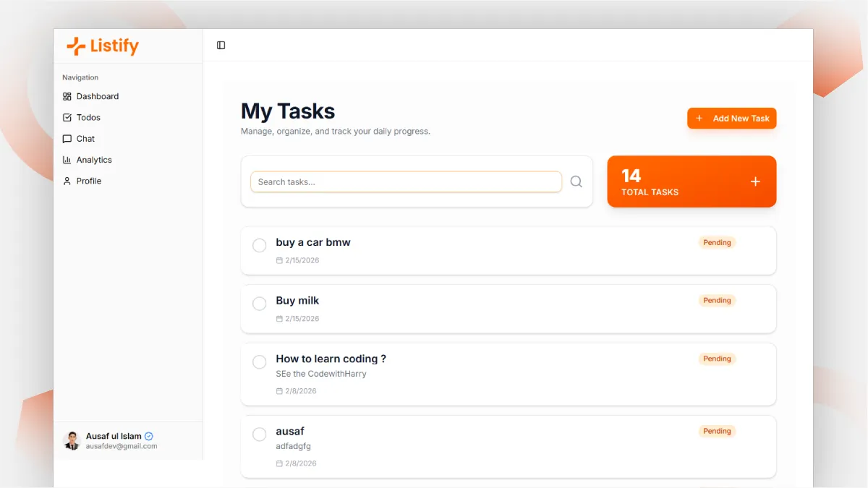Click the ausafdev@gmail.com email text
The image size is (868, 488).
coord(122,446)
